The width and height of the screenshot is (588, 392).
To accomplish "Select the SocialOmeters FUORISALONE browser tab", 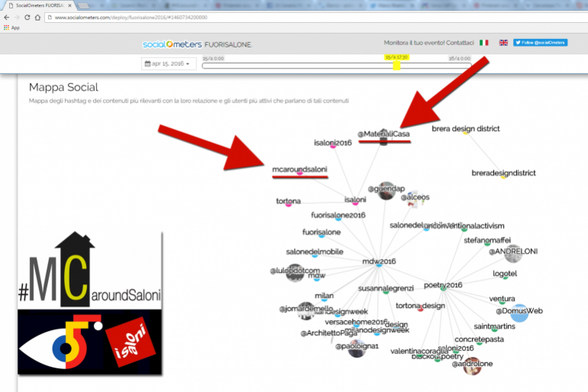I will pos(40,5).
